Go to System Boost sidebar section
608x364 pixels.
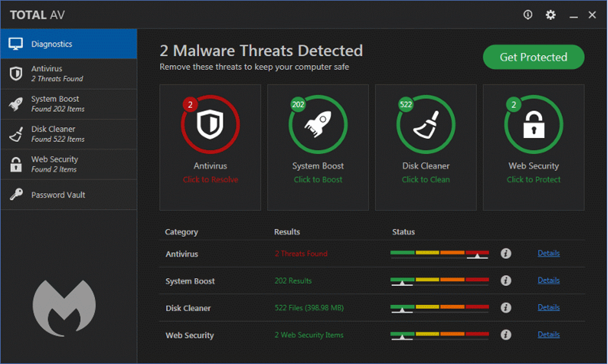pos(68,104)
